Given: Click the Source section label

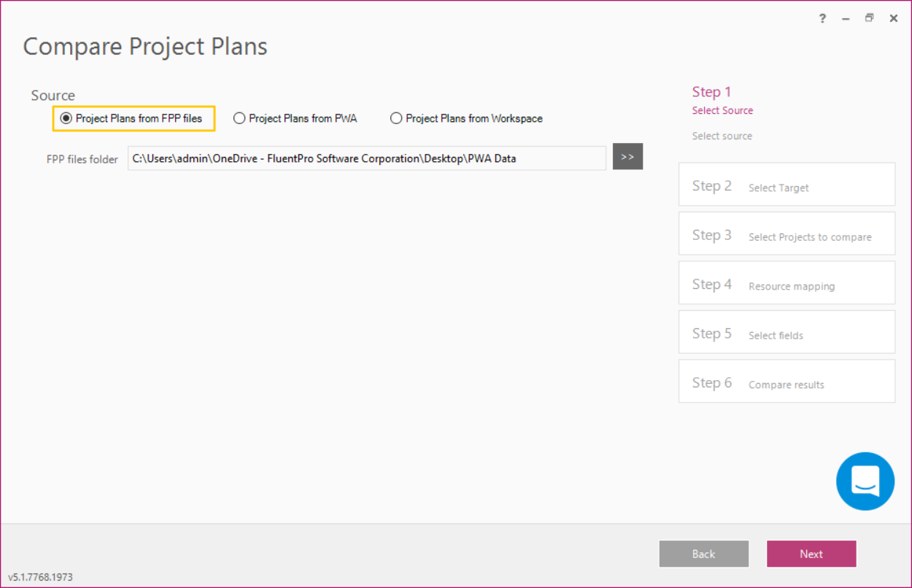Looking at the screenshot, I should (x=53, y=95).
